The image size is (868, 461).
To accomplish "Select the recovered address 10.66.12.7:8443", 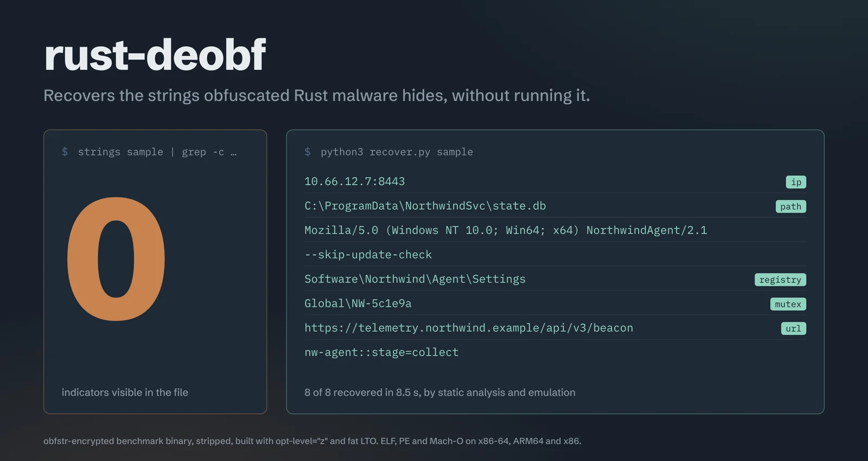I will click(355, 182).
